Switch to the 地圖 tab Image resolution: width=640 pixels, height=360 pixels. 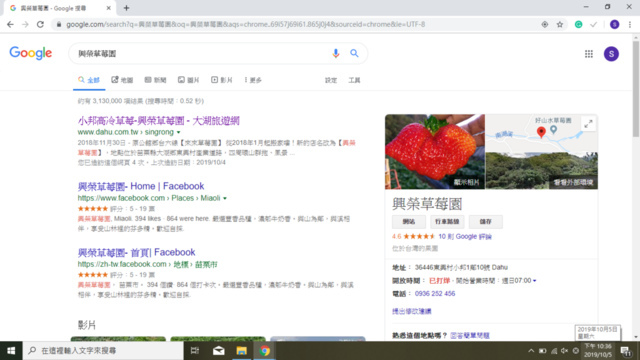click(x=122, y=80)
